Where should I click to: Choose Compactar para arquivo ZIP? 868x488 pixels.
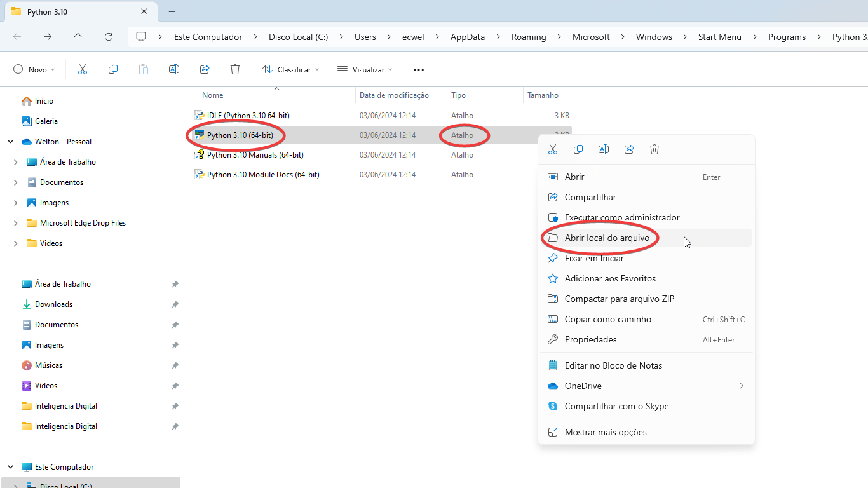click(646, 299)
